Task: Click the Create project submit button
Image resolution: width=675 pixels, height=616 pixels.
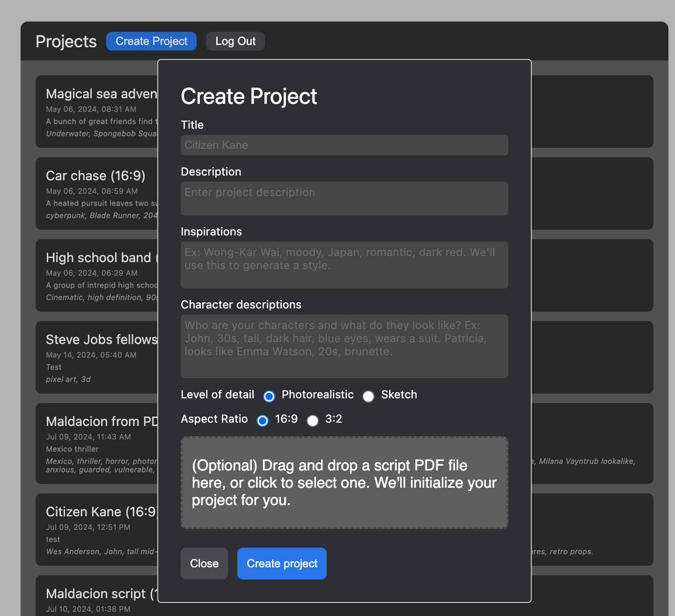Action: coord(281,564)
